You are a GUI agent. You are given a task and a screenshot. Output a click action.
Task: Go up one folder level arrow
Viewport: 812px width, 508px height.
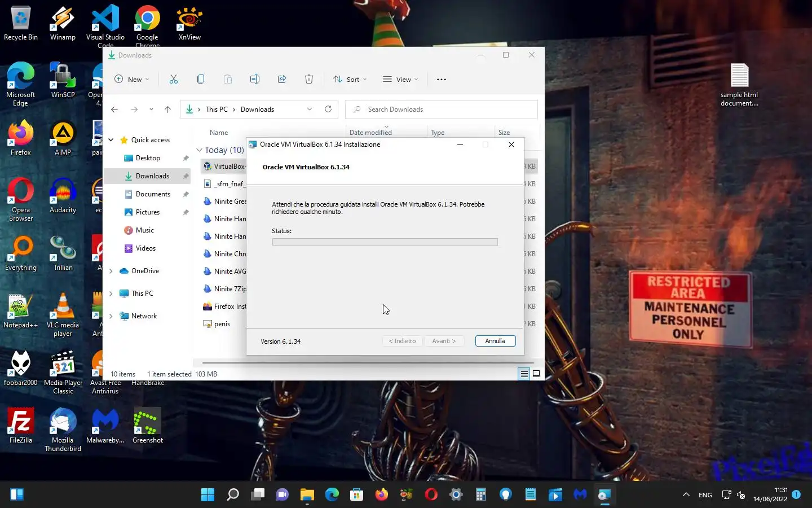[167, 110]
